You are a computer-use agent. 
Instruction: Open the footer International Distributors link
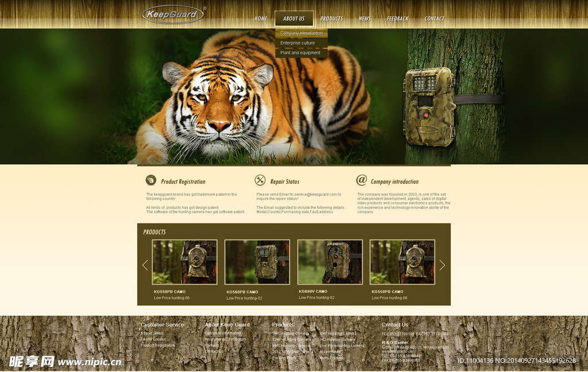click(225, 339)
